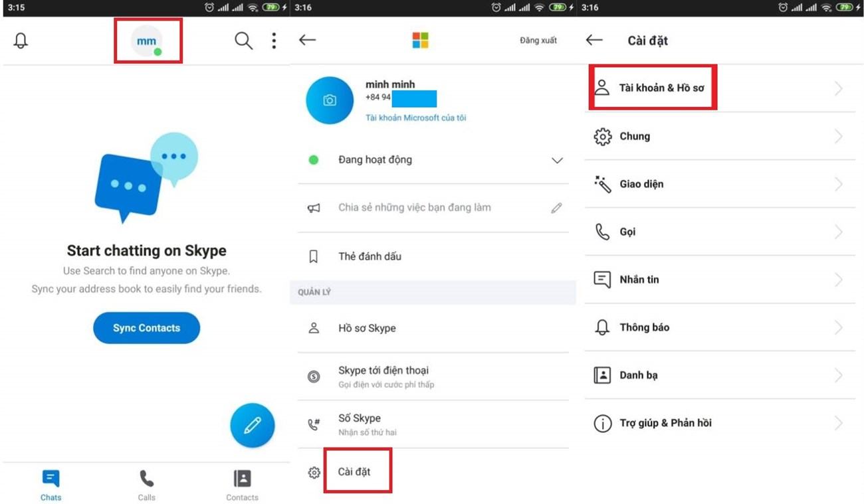
Task: Open the search magnifier icon
Action: [x=243, y=41]
